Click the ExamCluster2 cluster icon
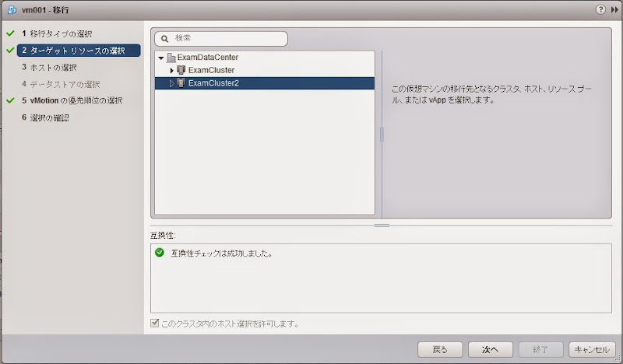Screen dimensions: 623x364 pos(181,83)
